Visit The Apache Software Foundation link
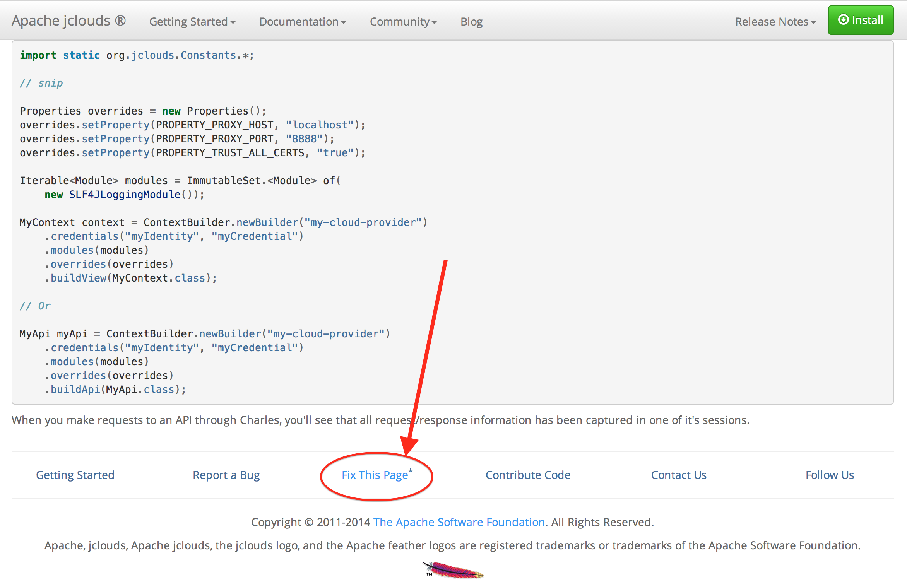 coord(459,522)
